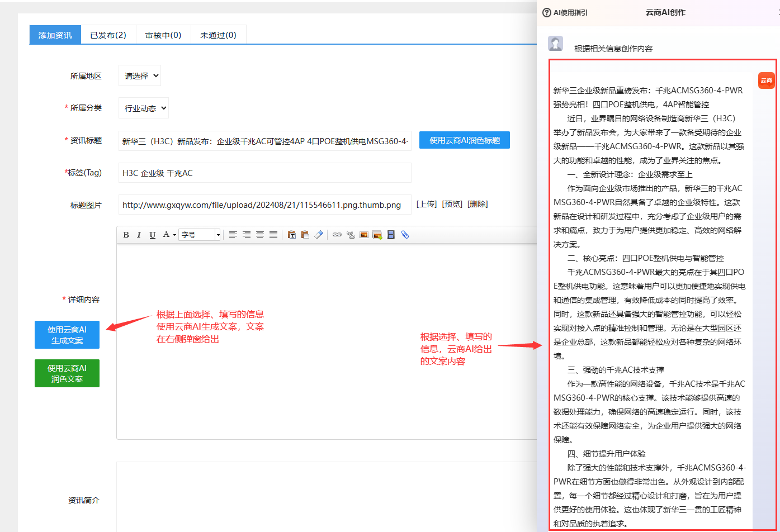
Task: Click the paperclip attachment icon
Action: coord(405,235)
